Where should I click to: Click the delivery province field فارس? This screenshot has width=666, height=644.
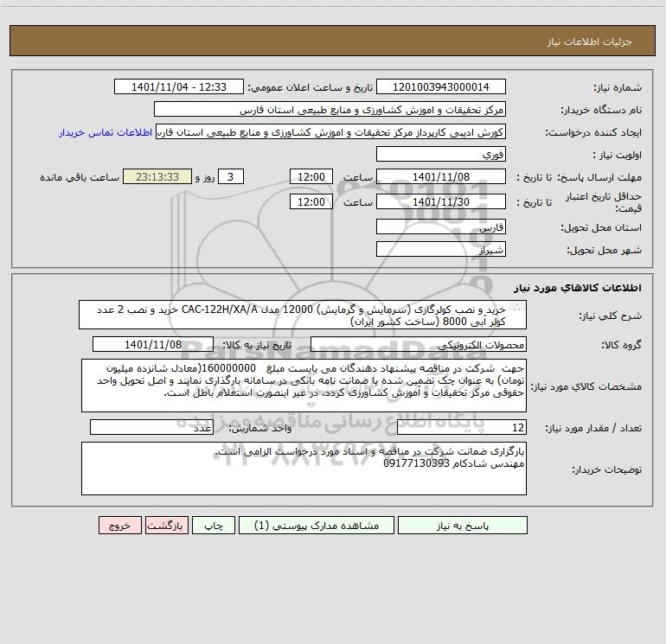coord(441,227)
